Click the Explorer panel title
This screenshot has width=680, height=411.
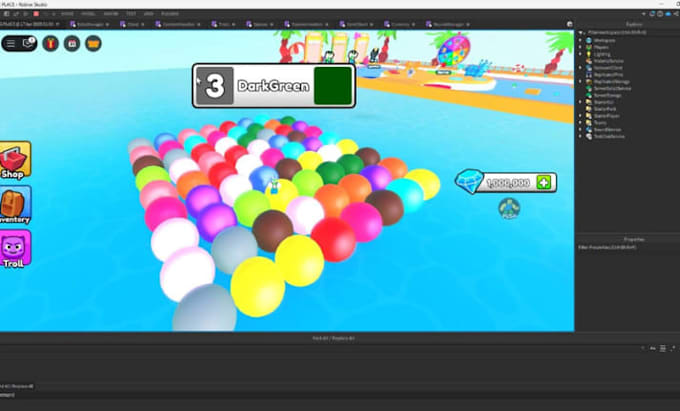[x=634, y=24]
